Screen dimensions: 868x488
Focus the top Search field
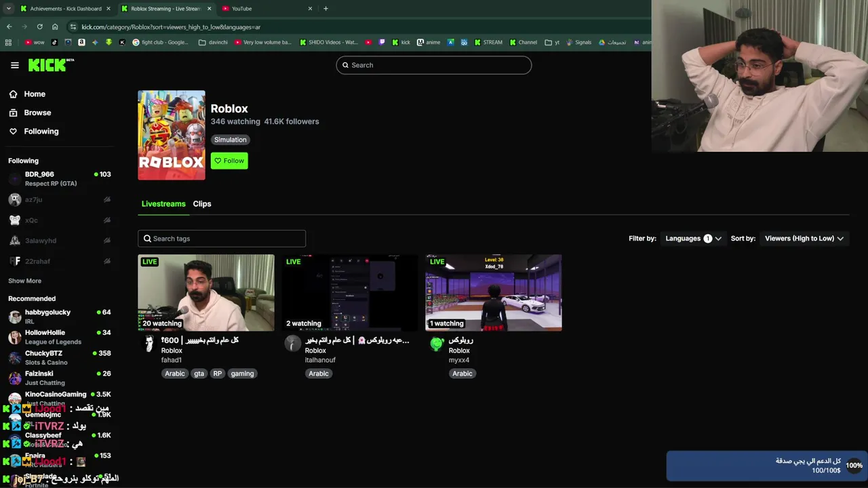tap(434, 65)
